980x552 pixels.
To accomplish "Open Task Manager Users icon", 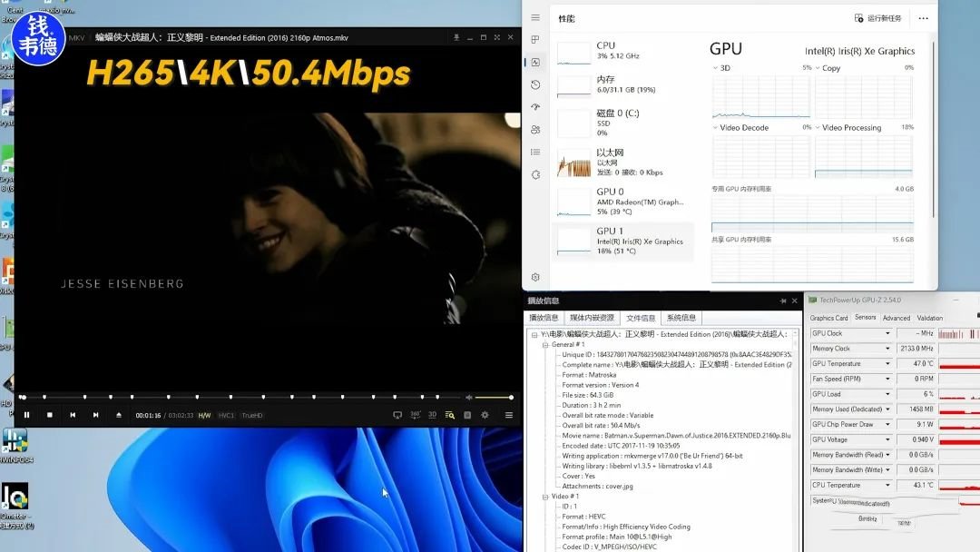I will 535,130.
